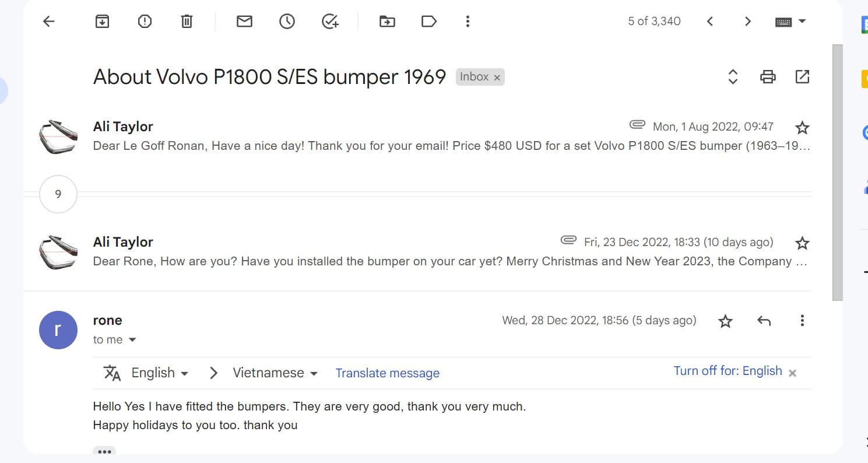Image resolution: width=868 pixels, height=463 pixels.
Task: Print the whole conversation
Action: point(768,76)
